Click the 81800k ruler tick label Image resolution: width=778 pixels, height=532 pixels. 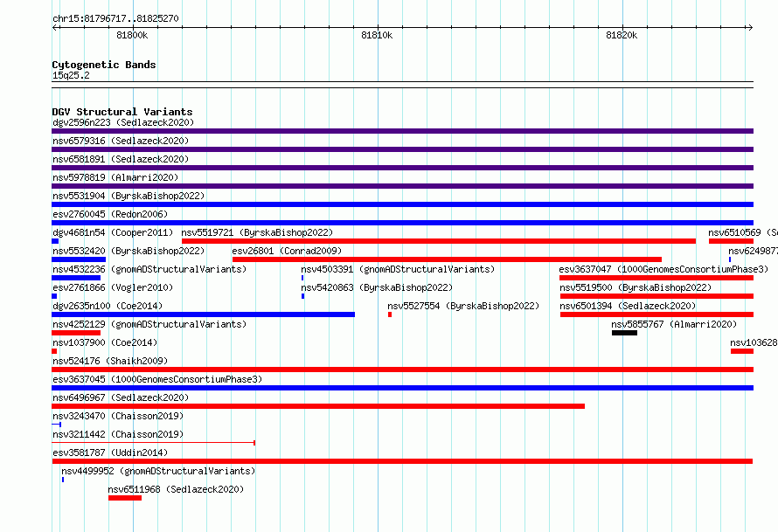coord(132,35)
